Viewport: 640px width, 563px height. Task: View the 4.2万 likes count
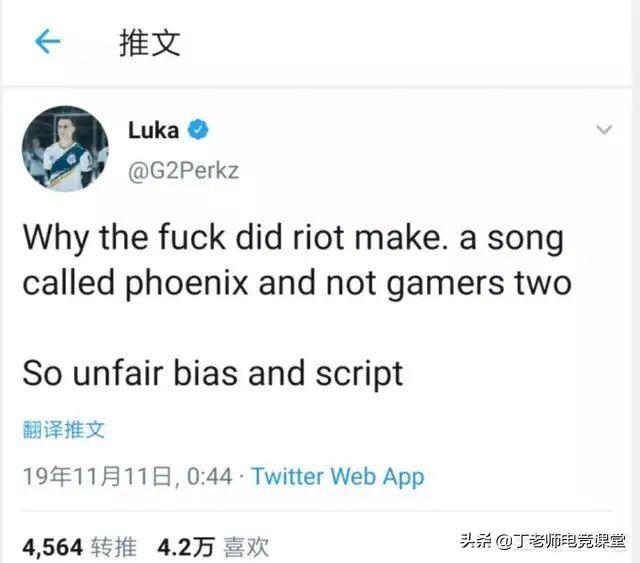[x=186, y=547]
